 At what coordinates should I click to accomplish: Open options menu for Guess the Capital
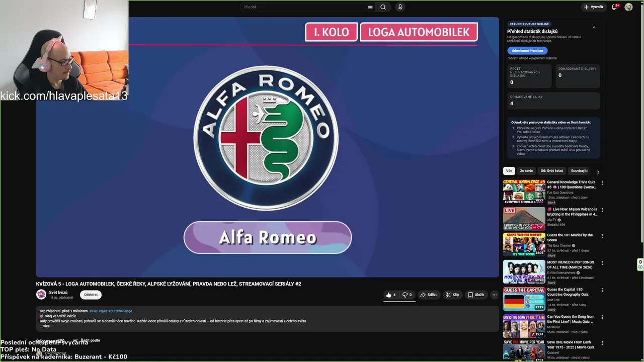click(x=602, y=290)
